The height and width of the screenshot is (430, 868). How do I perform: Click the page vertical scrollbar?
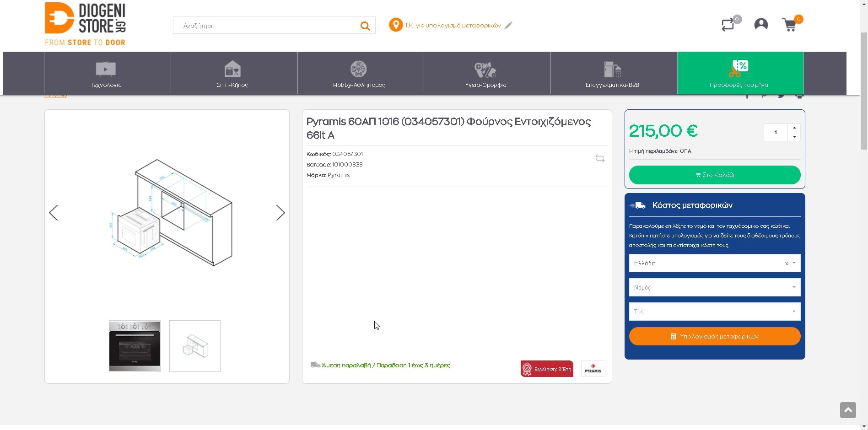click(x=864, y=91)
